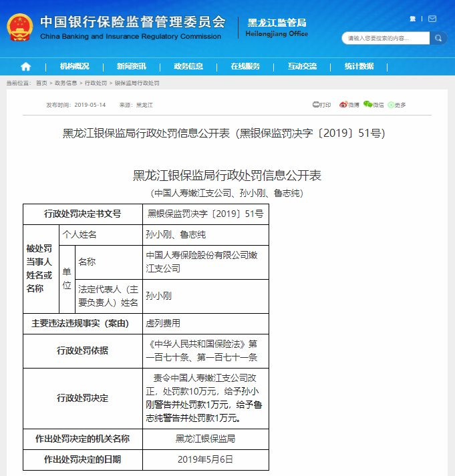The image size is (455, 476).
Task: Open 在线服务 menu
Action: [245, 66]
